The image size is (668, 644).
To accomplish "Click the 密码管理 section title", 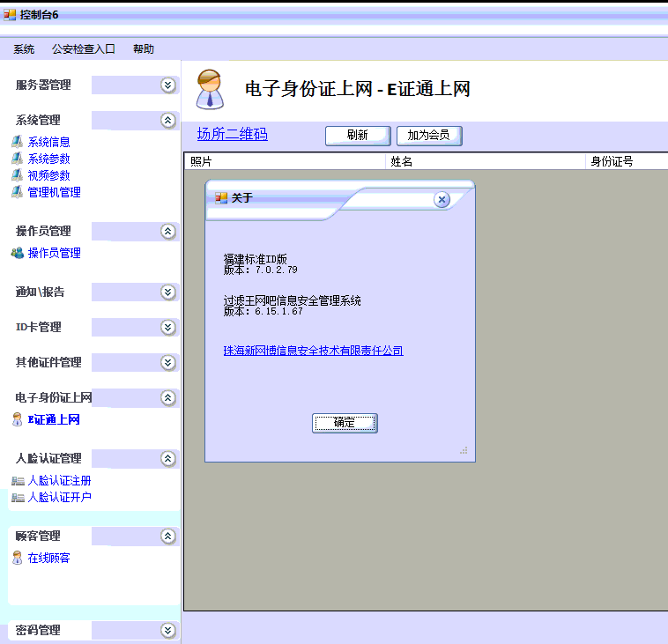I will pos(38,631).
